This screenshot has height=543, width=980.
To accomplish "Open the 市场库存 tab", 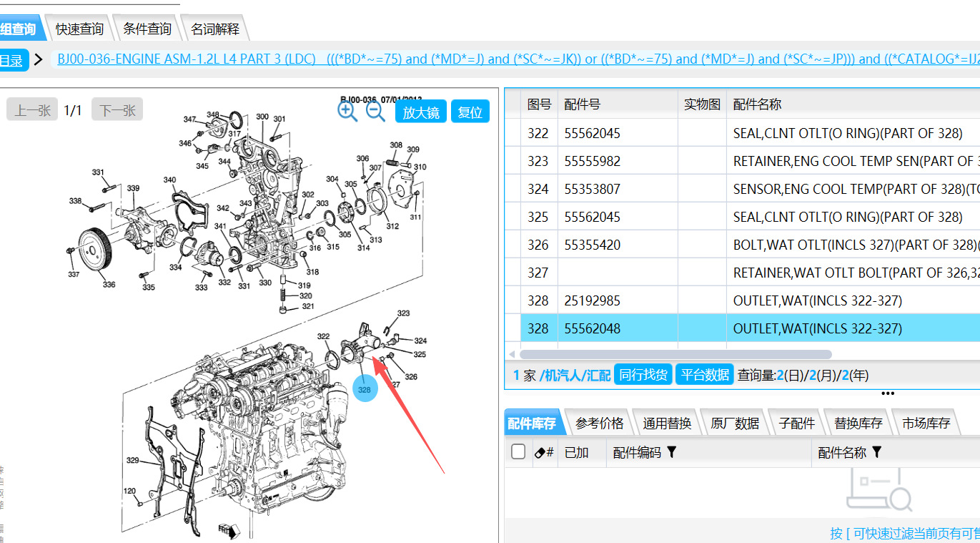I will (x=926, y=423).
